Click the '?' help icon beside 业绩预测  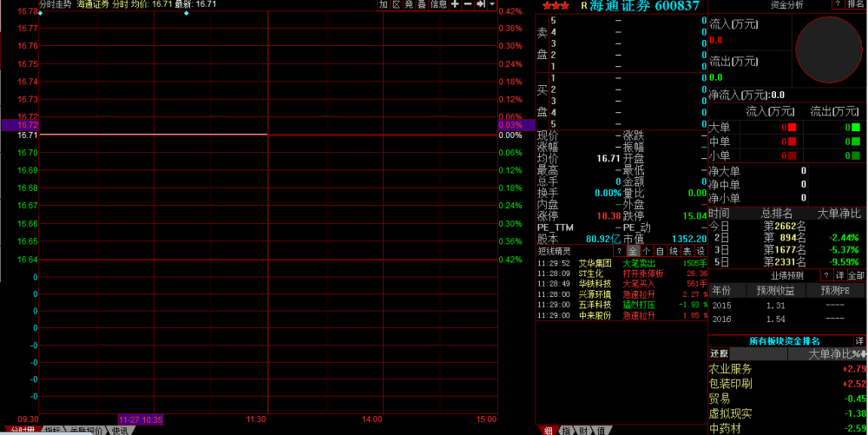[x=825, y=275]
